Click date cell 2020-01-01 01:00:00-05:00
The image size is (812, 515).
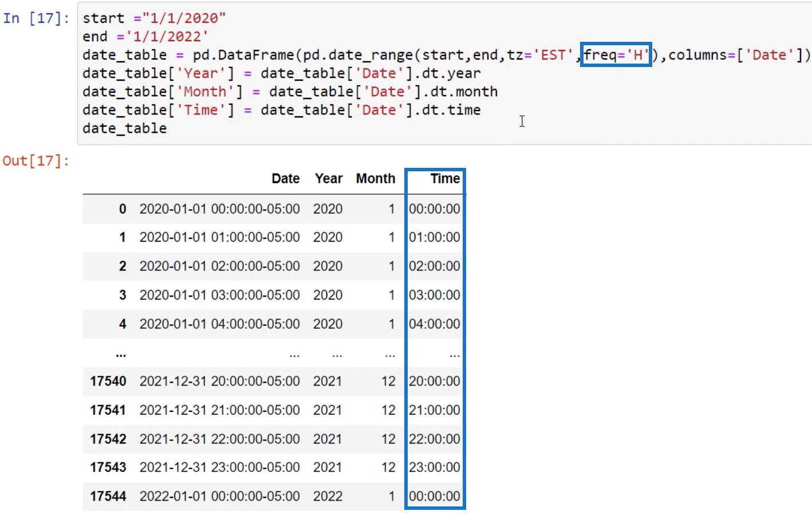pos(220,237)
